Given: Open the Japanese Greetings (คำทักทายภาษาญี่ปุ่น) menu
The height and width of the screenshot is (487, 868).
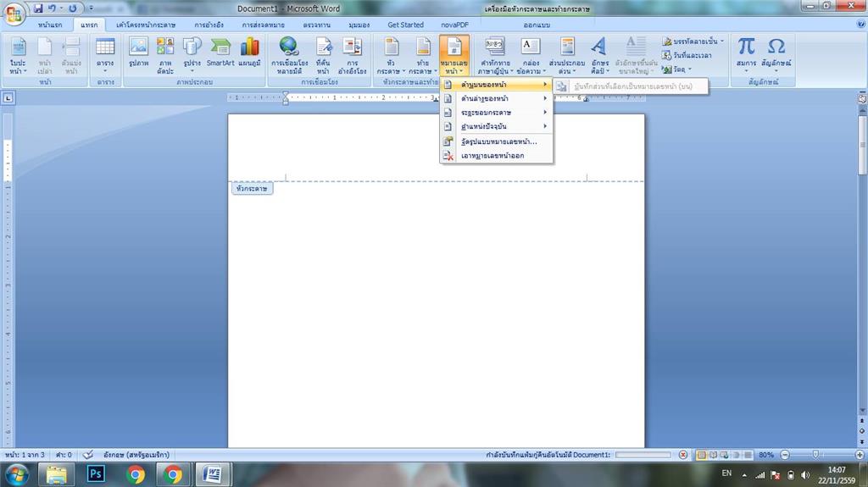Looking at the screenshot, I should pos(495,56).
